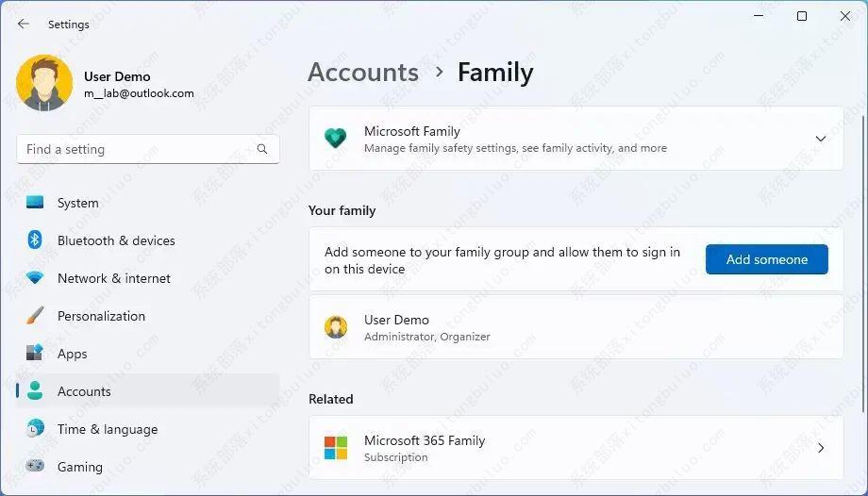
Task: Click the Network & internet wifi icon
Action: pos(35,278)
